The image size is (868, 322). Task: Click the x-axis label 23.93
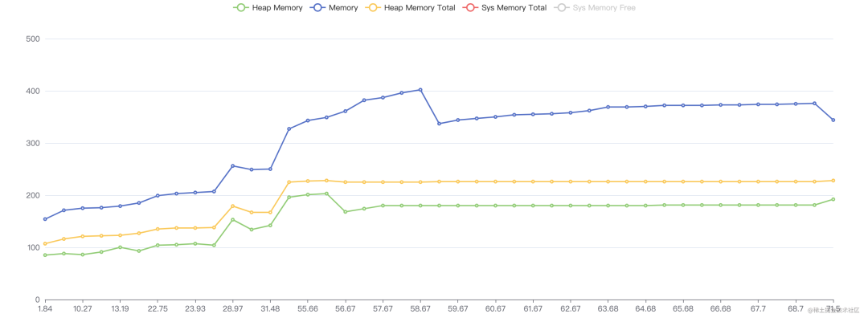[194, 308]
